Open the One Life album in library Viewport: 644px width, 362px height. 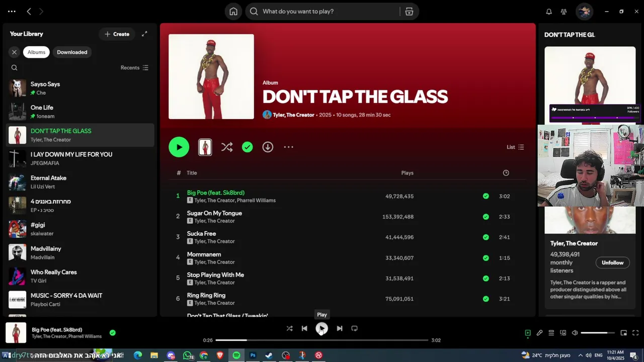click(80, 112)
